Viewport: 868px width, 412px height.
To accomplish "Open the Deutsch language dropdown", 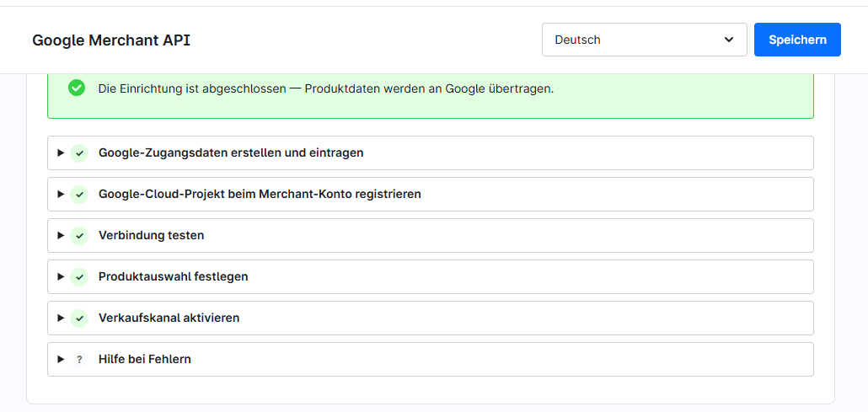I will [x=645, y=40].
